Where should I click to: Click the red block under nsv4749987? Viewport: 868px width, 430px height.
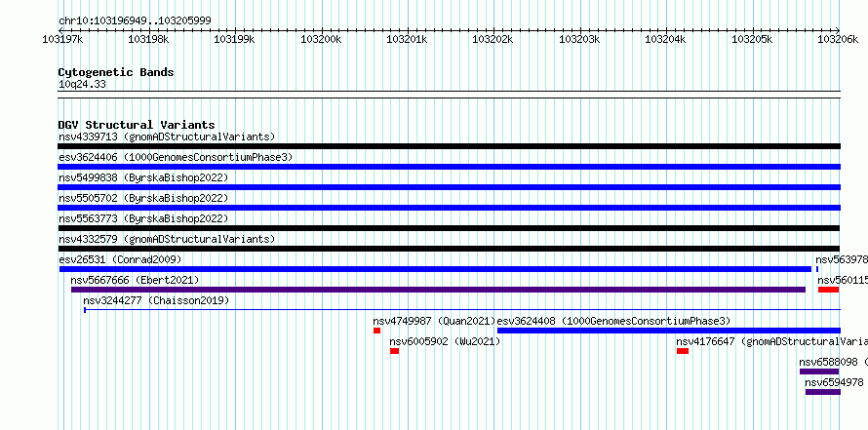[x=377, y=331]
